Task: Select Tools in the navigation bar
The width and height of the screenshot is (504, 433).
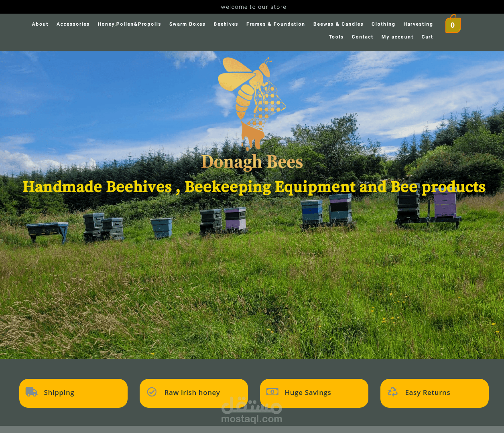Action: click(x=336, y=37)
